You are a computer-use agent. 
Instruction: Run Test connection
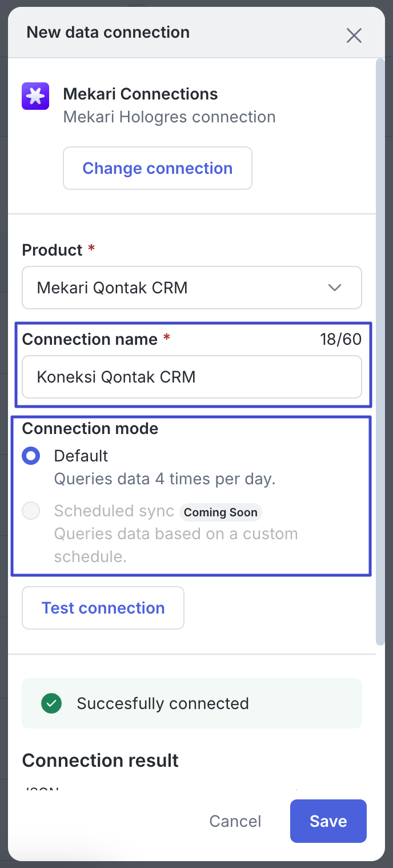(103, 608)
